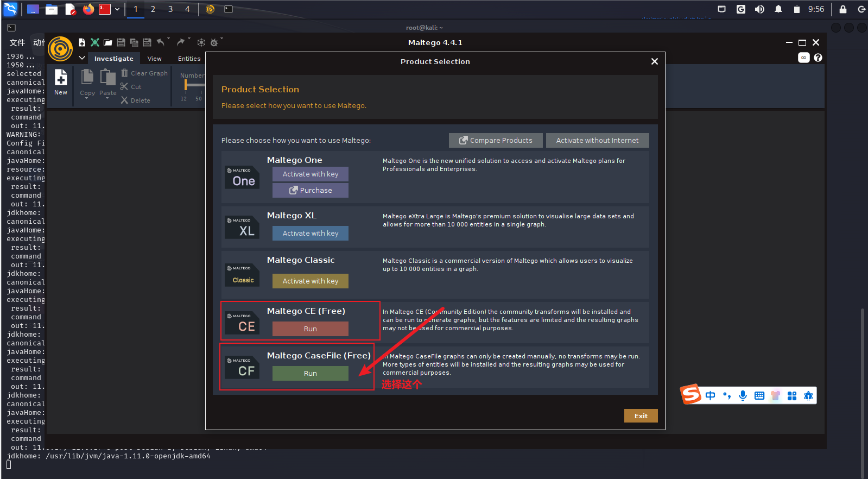The width and height of the screenshot is (868, 479).
Task: Click the Paste ribbon button
Action: 108,83
